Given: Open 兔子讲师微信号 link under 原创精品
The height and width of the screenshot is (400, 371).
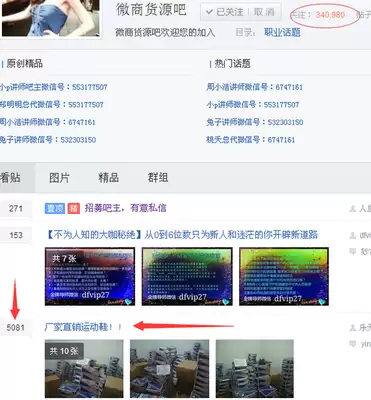Looking at the screenshot, I should [x=48, y=139].
